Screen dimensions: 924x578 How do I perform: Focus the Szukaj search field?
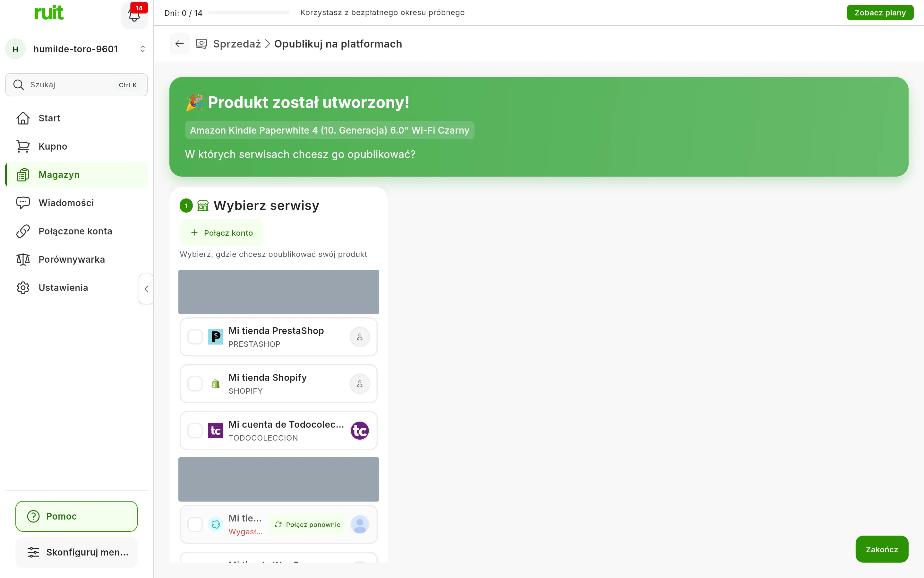pos(76,84)
